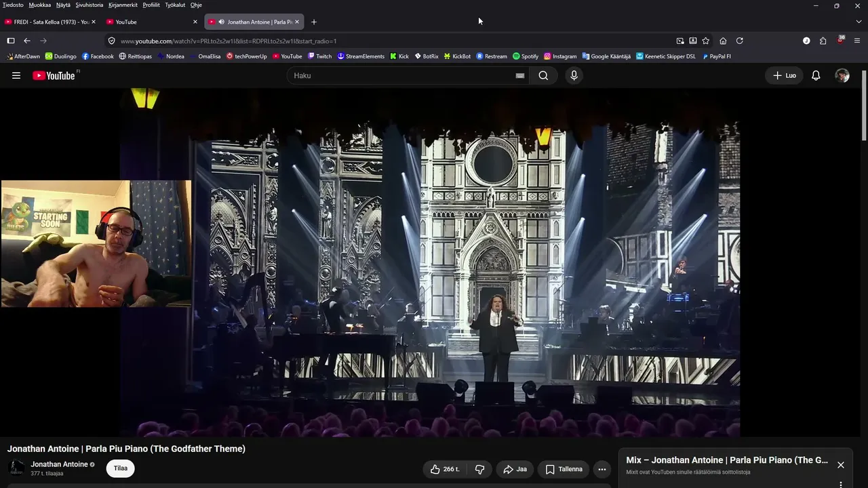Viewport: 868px width, 488px height.
Task: Open browser extensions puzzle icon
Action: click(823, 41)
